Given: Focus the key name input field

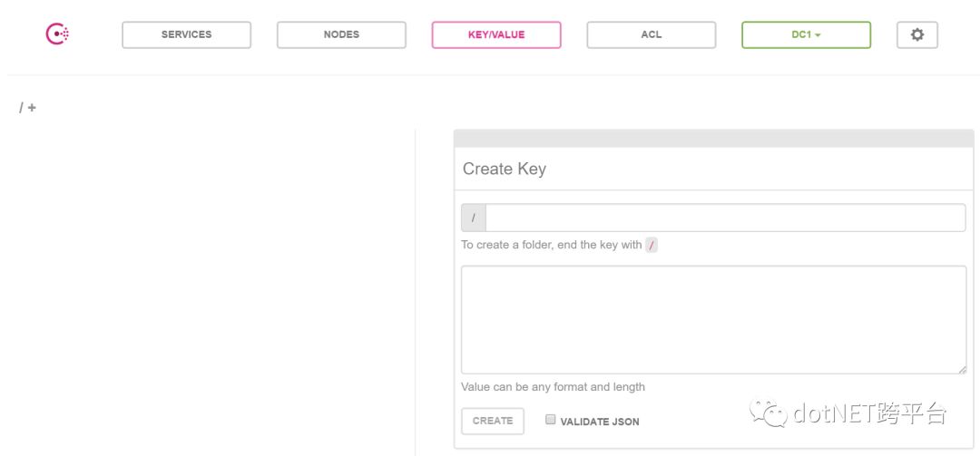Looking at the screenshot, I should [725, 218].
